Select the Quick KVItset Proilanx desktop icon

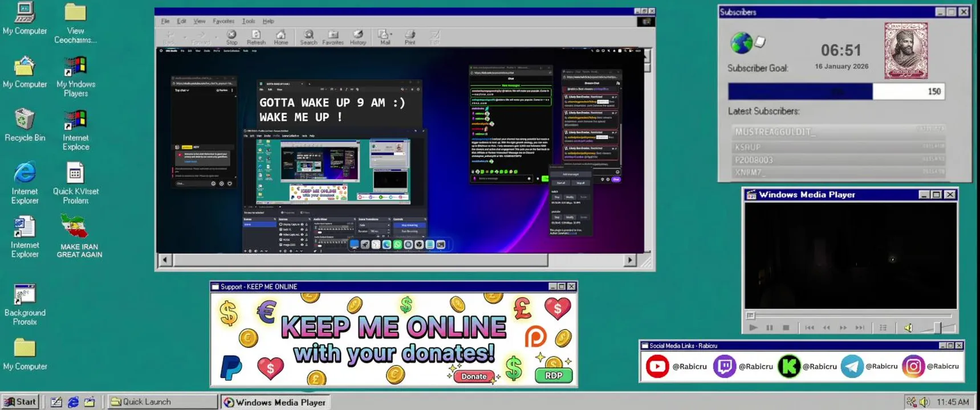click(76, 183)
